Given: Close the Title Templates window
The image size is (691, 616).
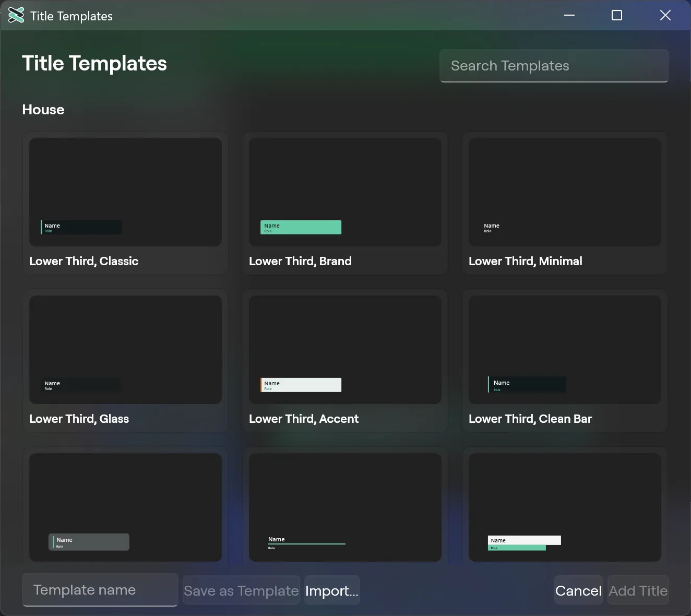Looking at the screenshot, I should click(x=665, y=16).
